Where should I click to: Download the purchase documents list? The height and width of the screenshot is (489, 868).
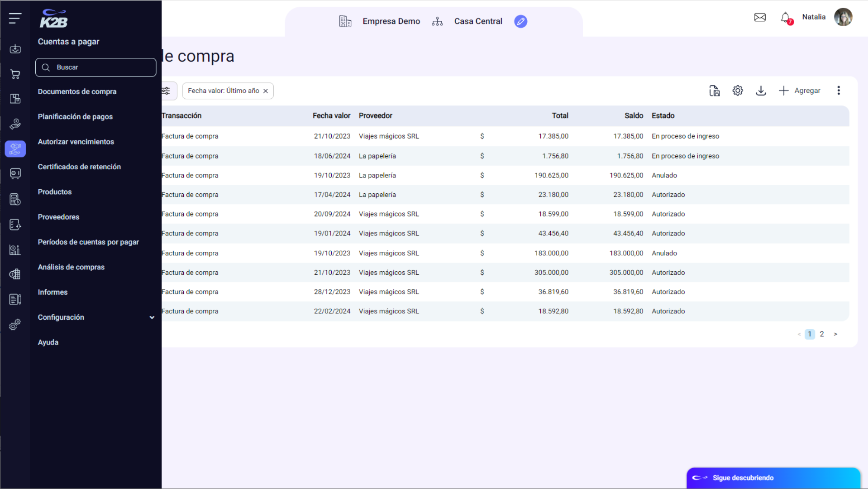(x=761, y=91)
